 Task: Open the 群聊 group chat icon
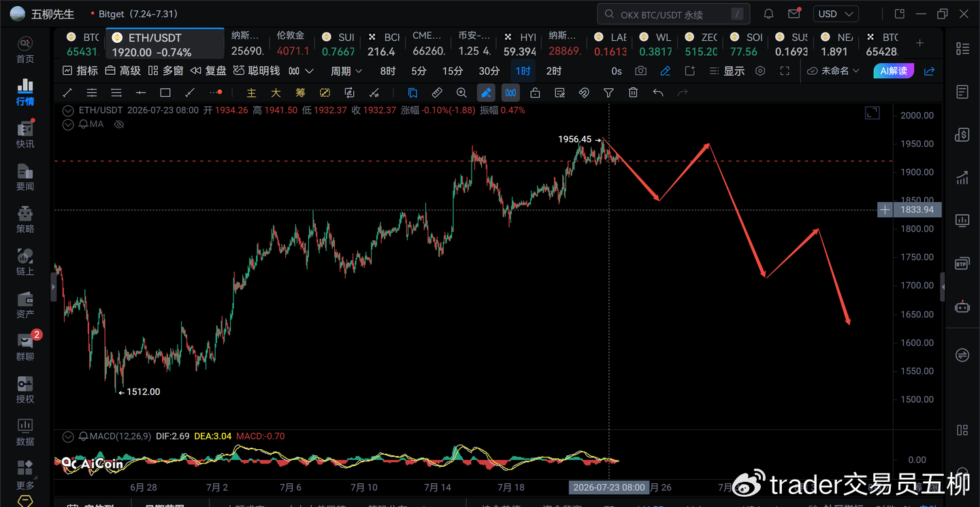25,346
